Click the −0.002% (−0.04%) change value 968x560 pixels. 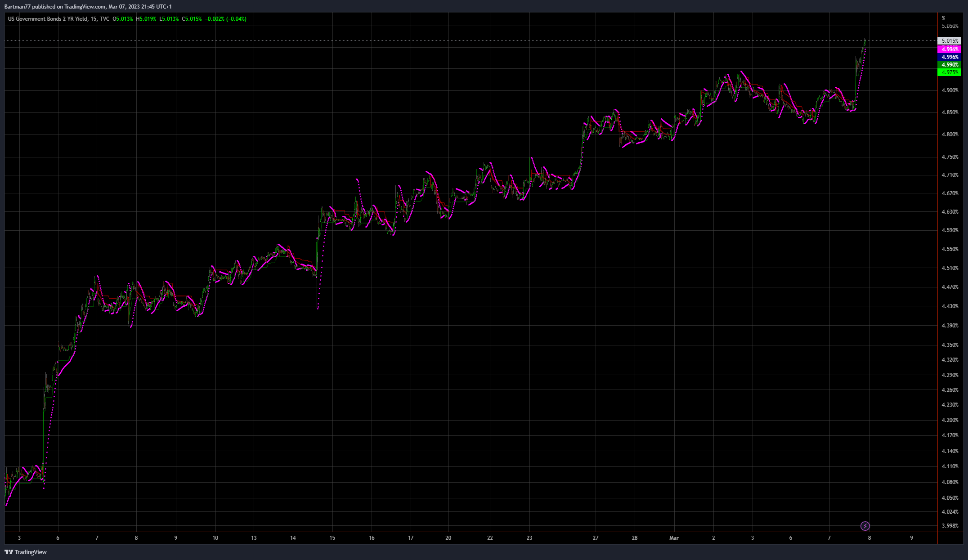coord(226,19)
